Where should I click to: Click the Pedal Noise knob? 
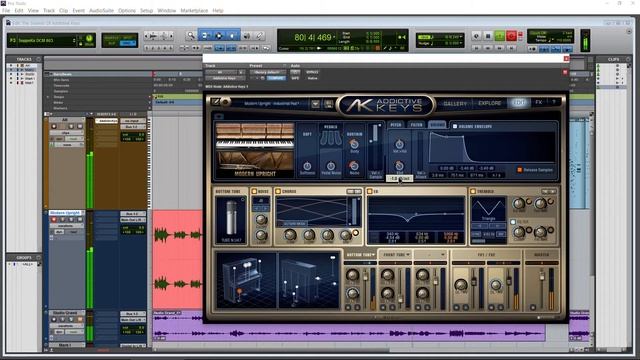(x=331, y=166)
